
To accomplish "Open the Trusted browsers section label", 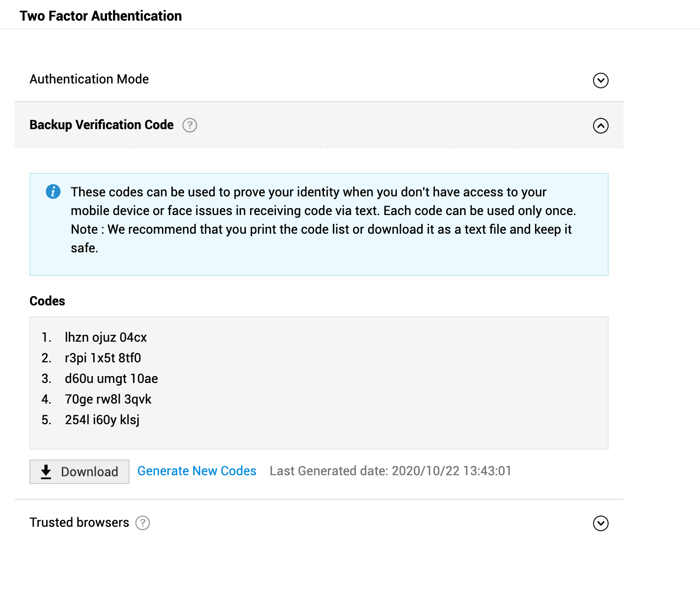I will click(80, 522).
